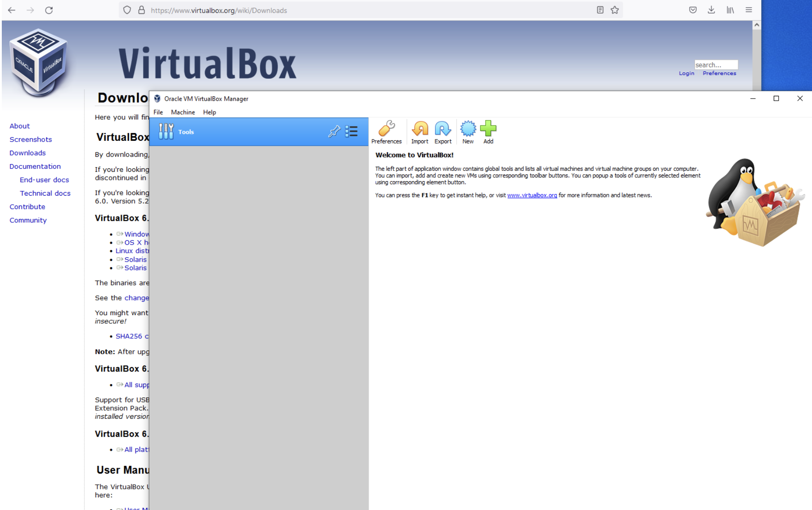Pin the Tools pane with pushpin
This screenshot has height=510, width=812.
point(334,131)
